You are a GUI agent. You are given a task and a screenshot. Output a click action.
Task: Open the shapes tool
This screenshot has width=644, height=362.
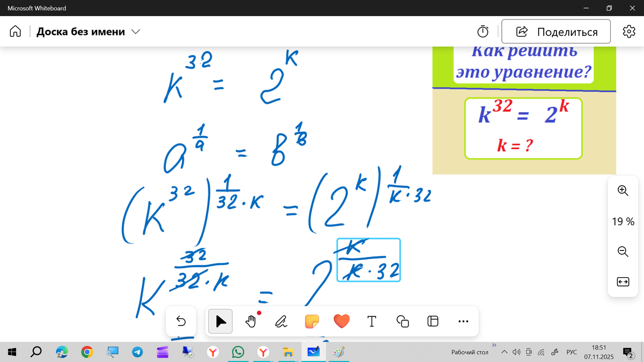pos(402,321)
